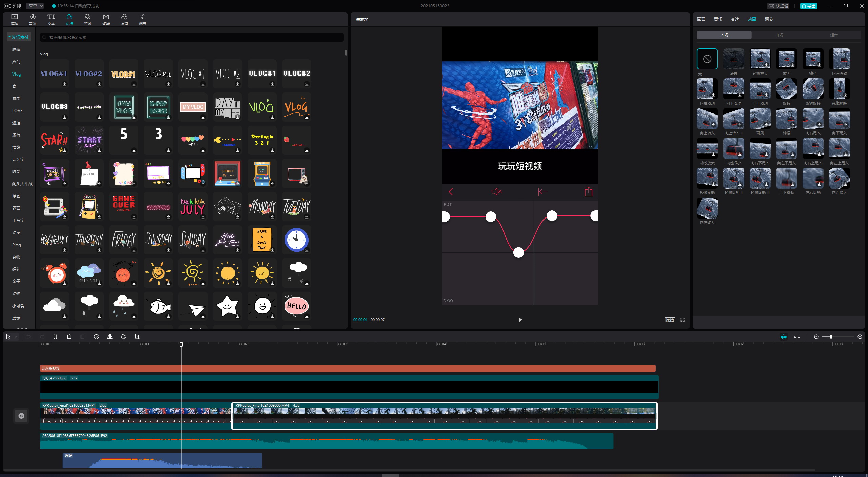This screenshot has width=868, height=477.
Task: Select the split clip tool in timeline toolbar
Action: click(x=56, y=337)
